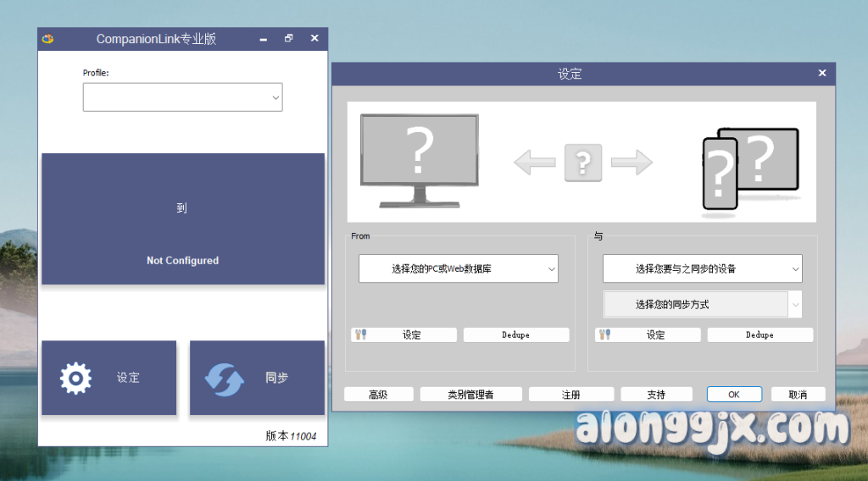Click the PC monitor question mark image
Viewport: 868px width, 481px height.
(419, 160)
